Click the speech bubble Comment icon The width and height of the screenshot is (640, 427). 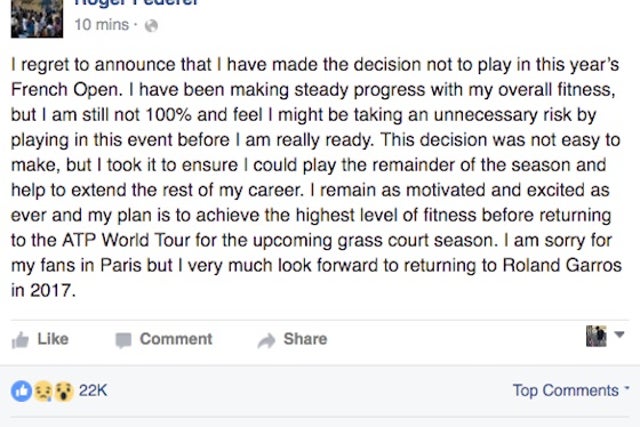123,340
